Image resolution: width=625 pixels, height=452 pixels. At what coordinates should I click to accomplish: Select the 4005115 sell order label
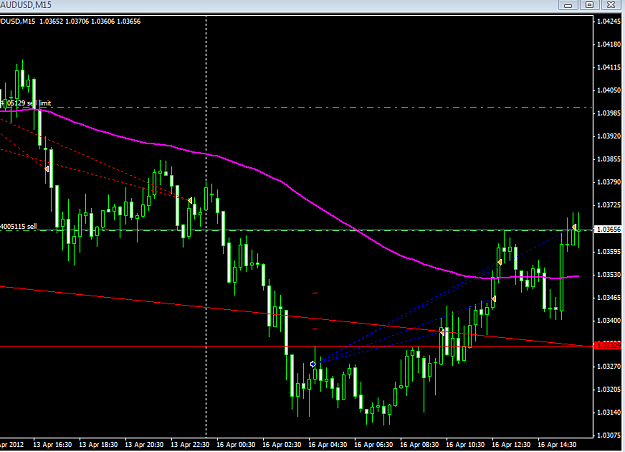click(x=18, y=226)
